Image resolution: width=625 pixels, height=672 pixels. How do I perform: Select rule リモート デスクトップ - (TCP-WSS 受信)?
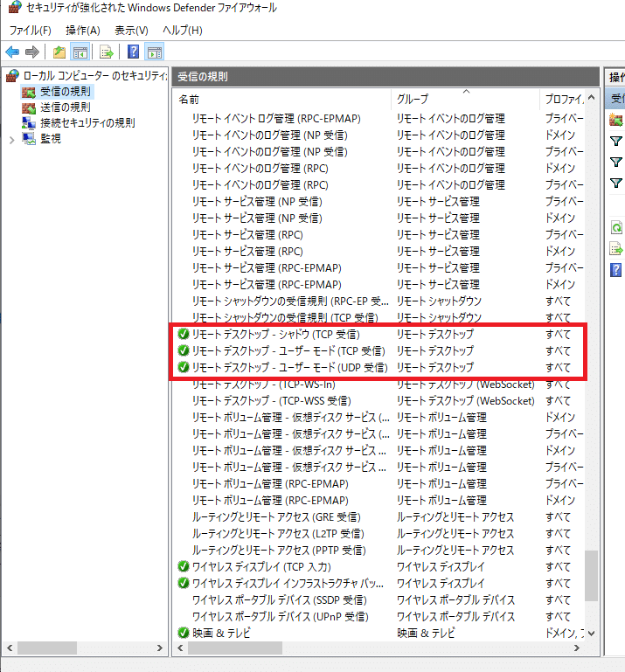click(271, 401)
